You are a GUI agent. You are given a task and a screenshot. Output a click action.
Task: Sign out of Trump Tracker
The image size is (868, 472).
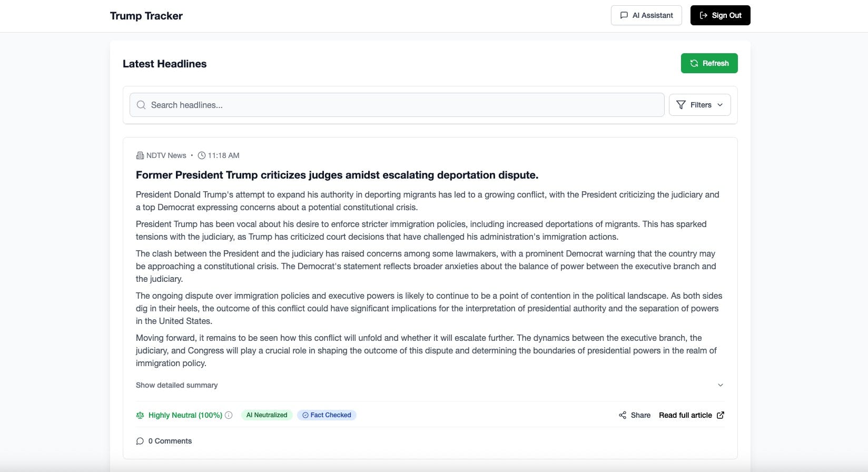(x=720, y=15)
